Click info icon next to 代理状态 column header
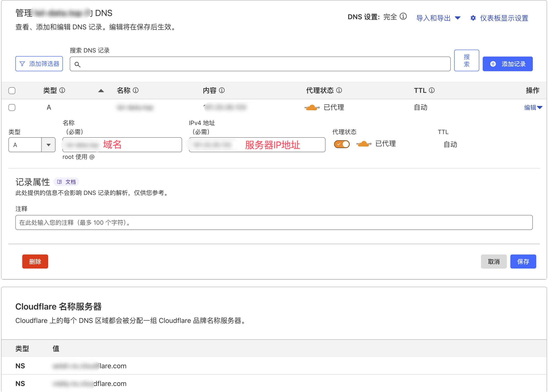Screen dimensions: 549x392 coord(339,90)
